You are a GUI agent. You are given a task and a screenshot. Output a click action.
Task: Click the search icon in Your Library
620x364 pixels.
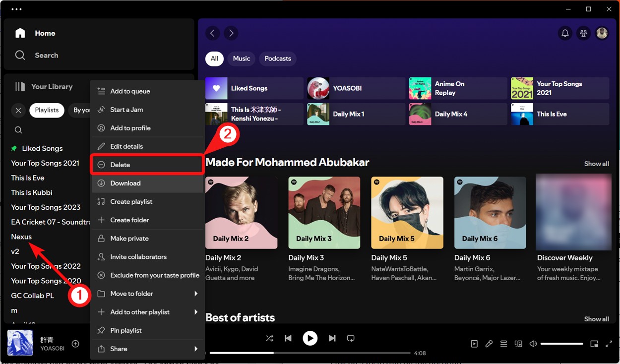click(18, 129)
